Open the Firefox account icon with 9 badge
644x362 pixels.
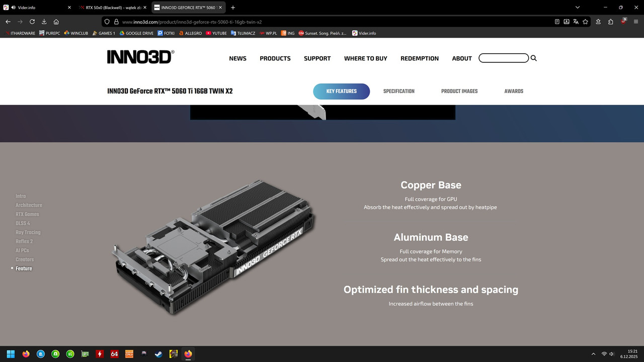coord(622,22)
